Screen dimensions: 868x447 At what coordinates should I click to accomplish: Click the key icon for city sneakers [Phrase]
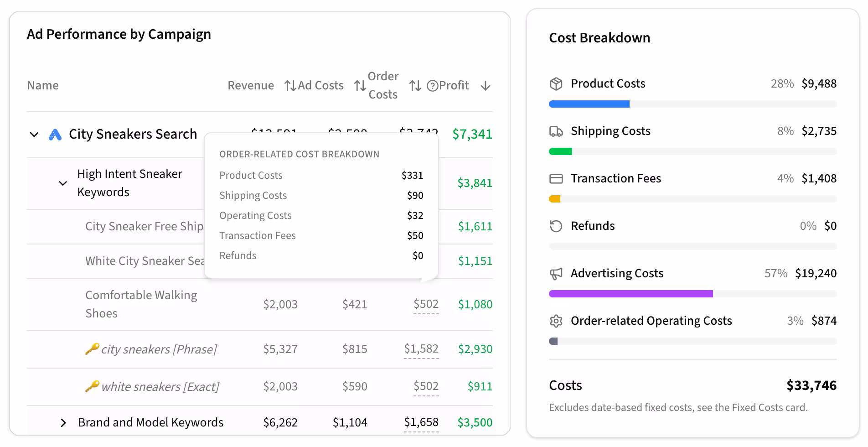[92, 349]
